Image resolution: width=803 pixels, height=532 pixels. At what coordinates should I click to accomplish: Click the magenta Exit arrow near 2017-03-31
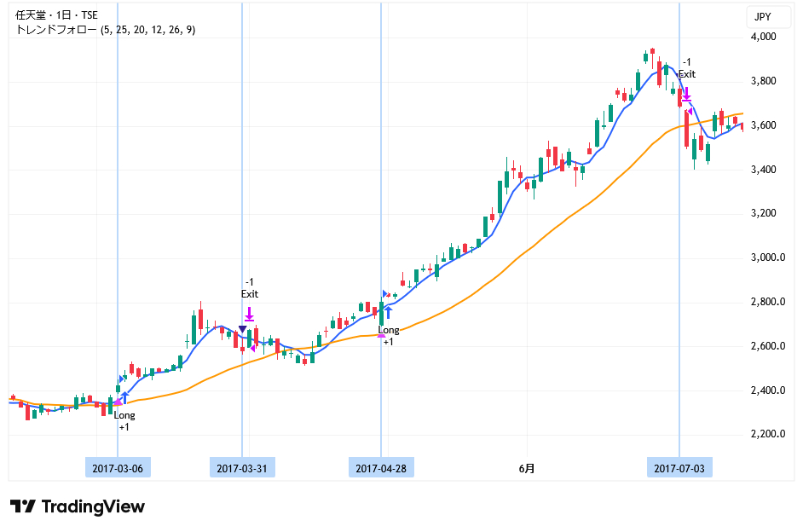pos(249,313)
